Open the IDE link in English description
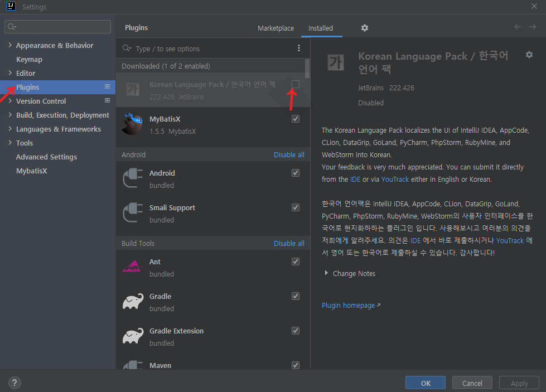This screenshot has height=392, width=546. point(355,180)
